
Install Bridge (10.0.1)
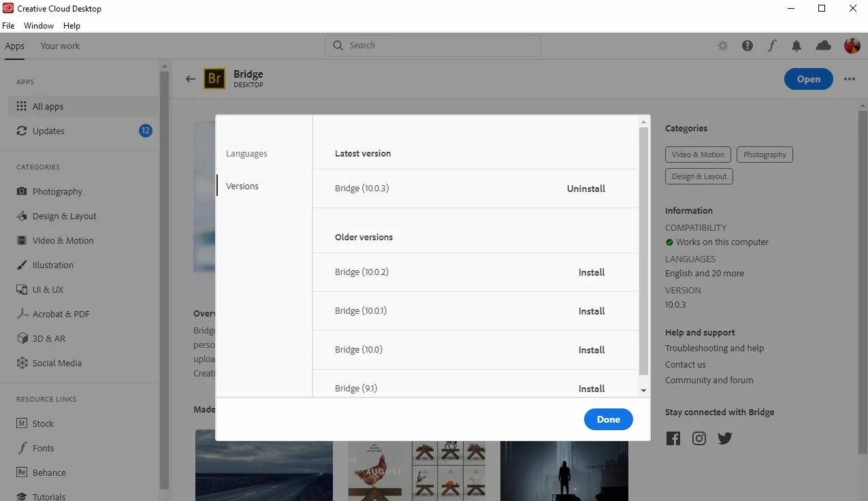(592, 311)
